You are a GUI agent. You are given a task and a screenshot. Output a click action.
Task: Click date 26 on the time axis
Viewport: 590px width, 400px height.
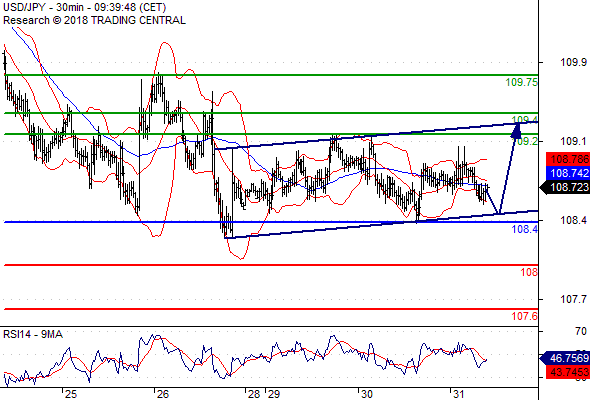(163, 394)
